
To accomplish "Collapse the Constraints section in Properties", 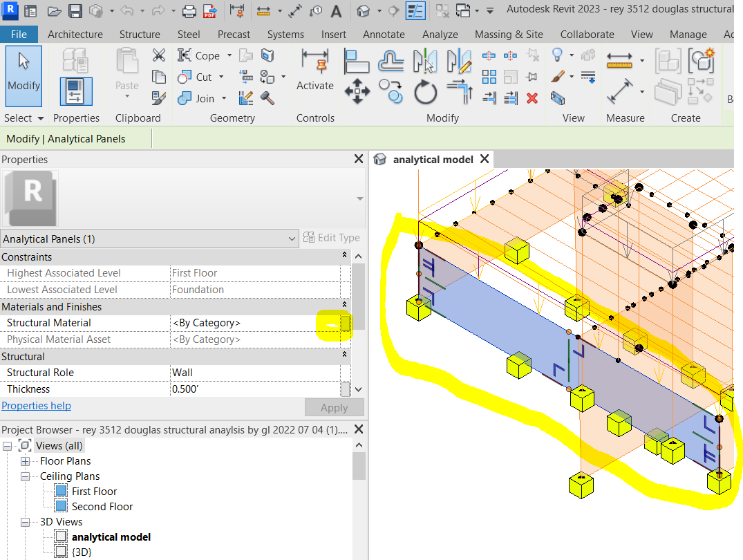I will pos(344,256).
